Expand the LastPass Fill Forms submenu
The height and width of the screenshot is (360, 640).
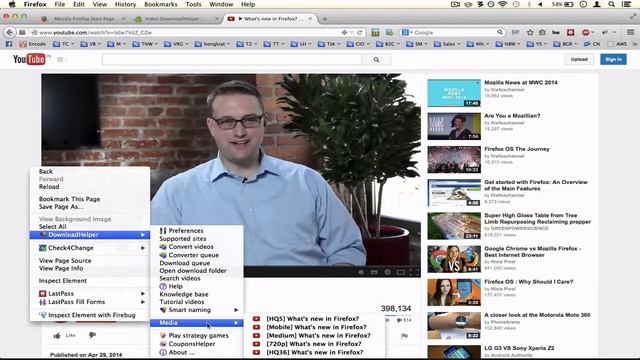90,302
